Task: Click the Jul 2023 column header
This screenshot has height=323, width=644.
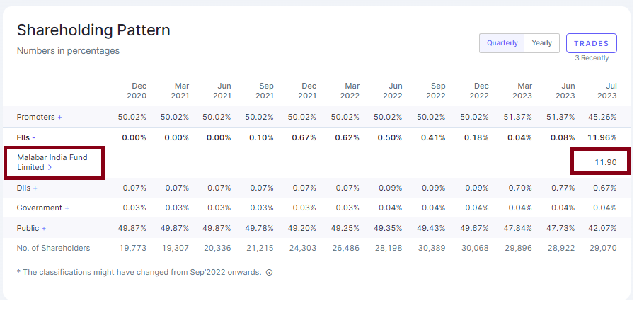Action: [x=606, y=91]
